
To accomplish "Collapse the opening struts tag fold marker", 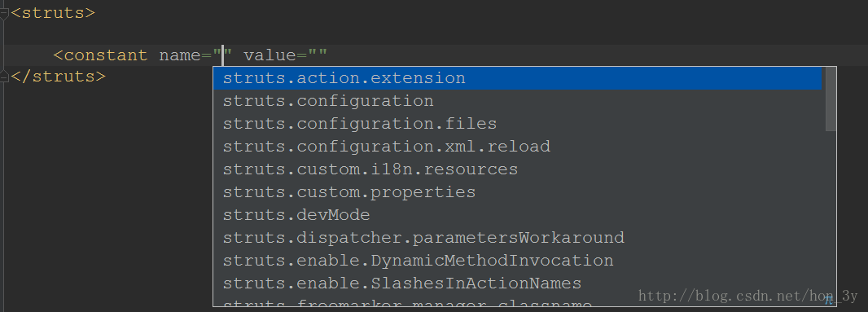I will (x=4, y=13).
